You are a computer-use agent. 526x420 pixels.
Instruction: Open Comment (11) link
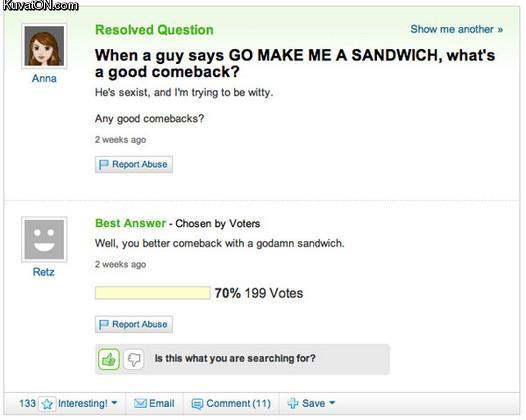pyautogui.click(x=239, y=403)
